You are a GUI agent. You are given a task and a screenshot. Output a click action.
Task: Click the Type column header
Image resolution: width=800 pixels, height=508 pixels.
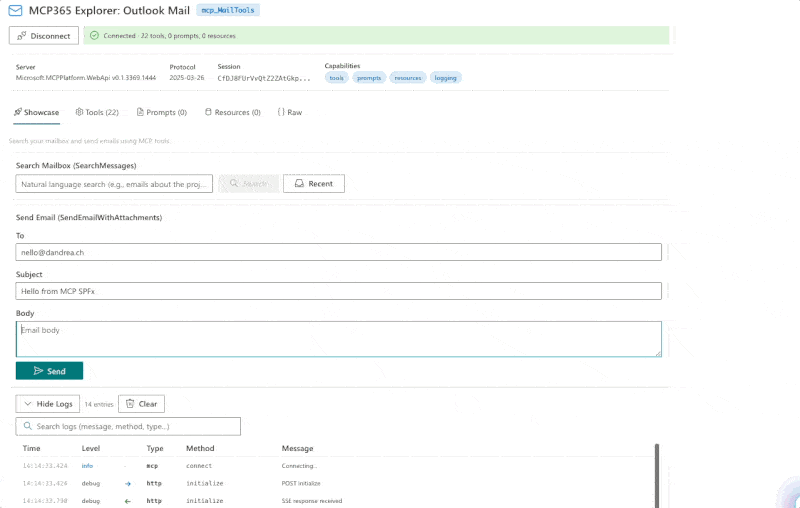[155, 448]
